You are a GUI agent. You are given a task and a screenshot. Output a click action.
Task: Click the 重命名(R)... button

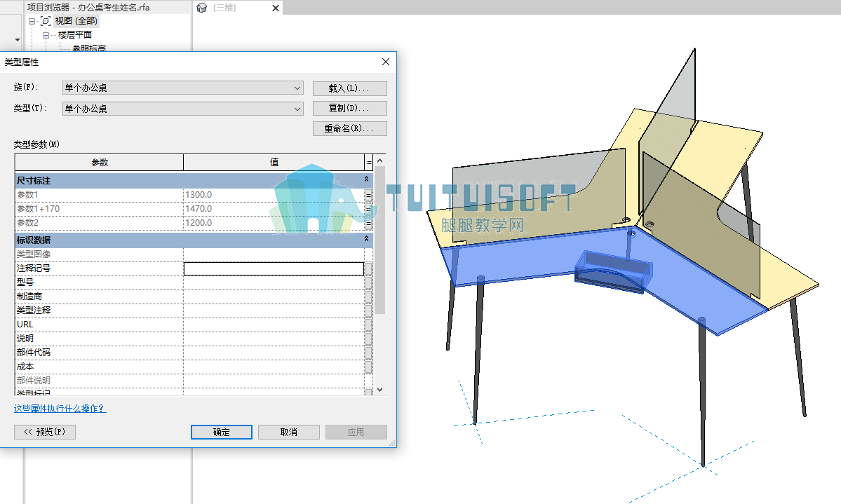(x=350, y=129)
